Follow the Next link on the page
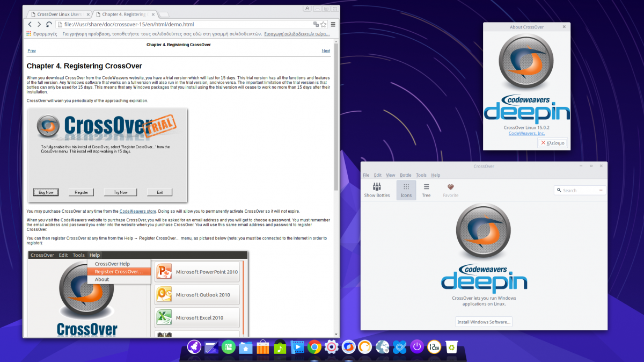644x362 pixels. pyautogui.click(x=326, y=51)
